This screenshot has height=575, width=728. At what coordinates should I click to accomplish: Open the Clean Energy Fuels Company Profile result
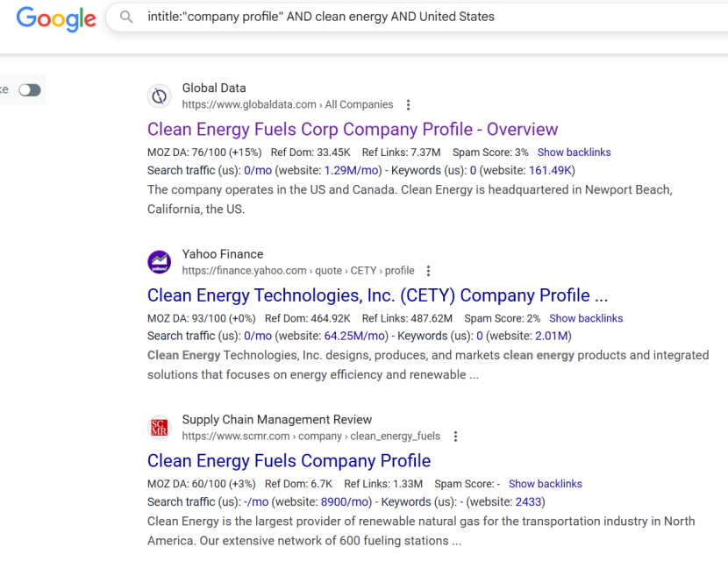[289, 461]
